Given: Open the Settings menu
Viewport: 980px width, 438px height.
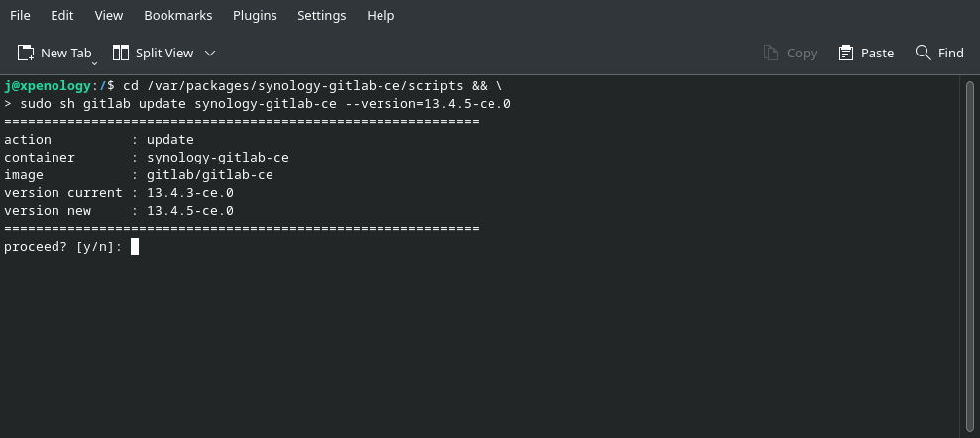Looking at the screenshot, I should [322, 15].
